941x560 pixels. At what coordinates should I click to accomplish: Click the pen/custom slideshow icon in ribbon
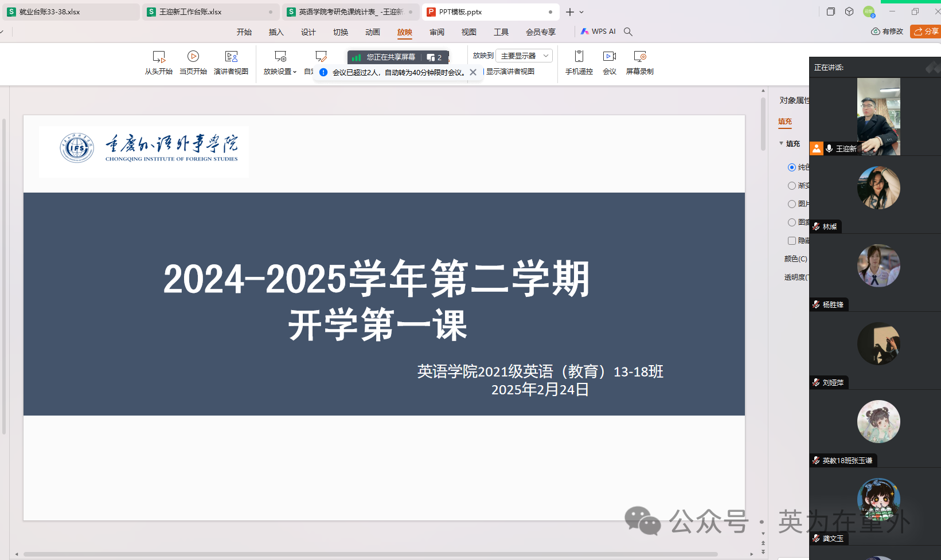tap(321, 56)
